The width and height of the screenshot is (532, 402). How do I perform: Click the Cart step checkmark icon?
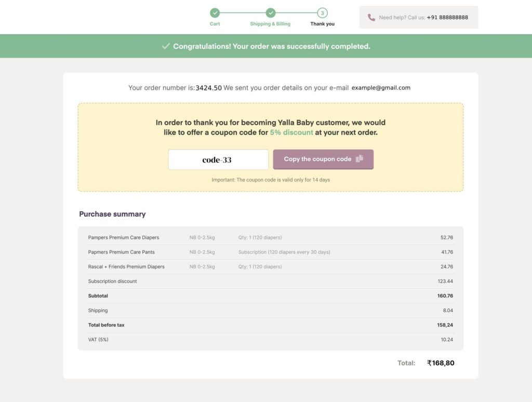point(215,13)
